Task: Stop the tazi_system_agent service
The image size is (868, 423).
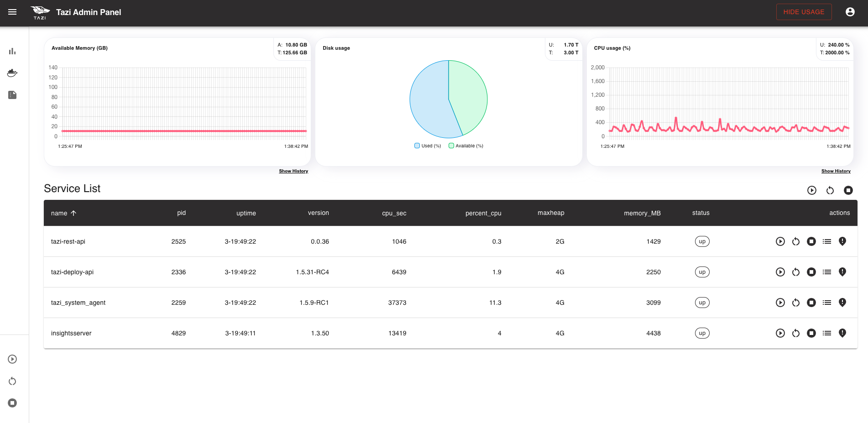Action: click(811, 303)
